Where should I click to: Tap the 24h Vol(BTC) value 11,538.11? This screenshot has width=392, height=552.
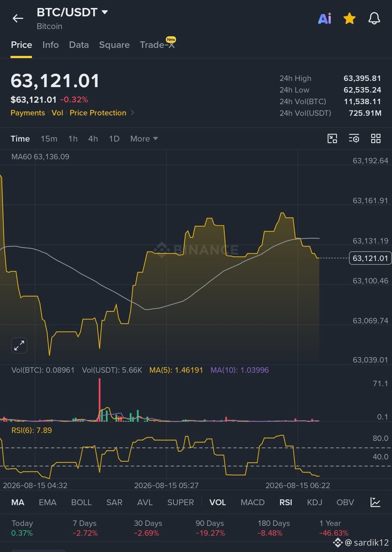tap(362, 102)
